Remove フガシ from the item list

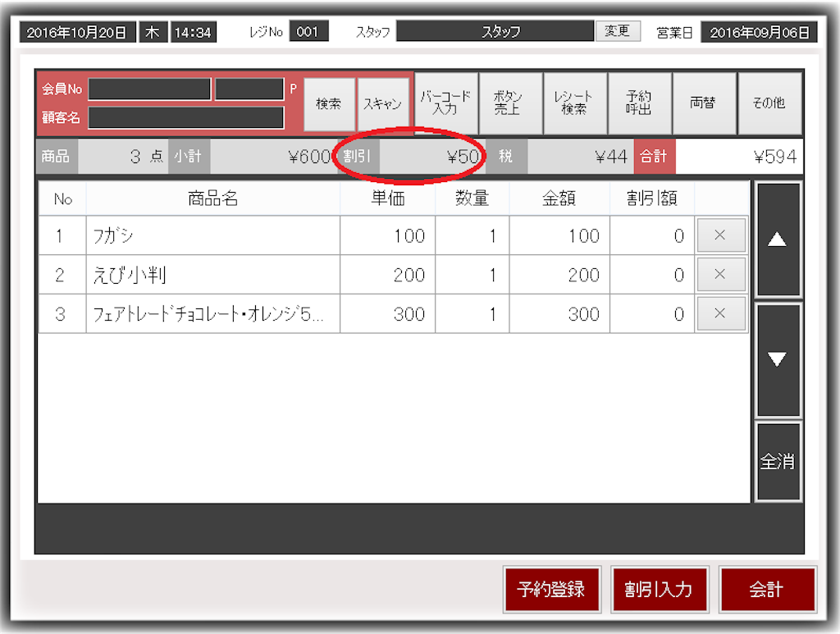pyautogui.click(x=720, y=235)
